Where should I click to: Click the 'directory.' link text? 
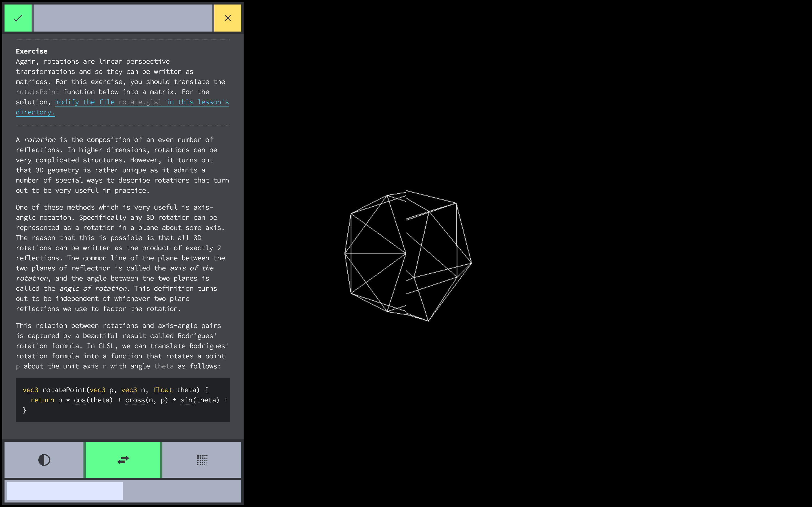coord(35,112)
